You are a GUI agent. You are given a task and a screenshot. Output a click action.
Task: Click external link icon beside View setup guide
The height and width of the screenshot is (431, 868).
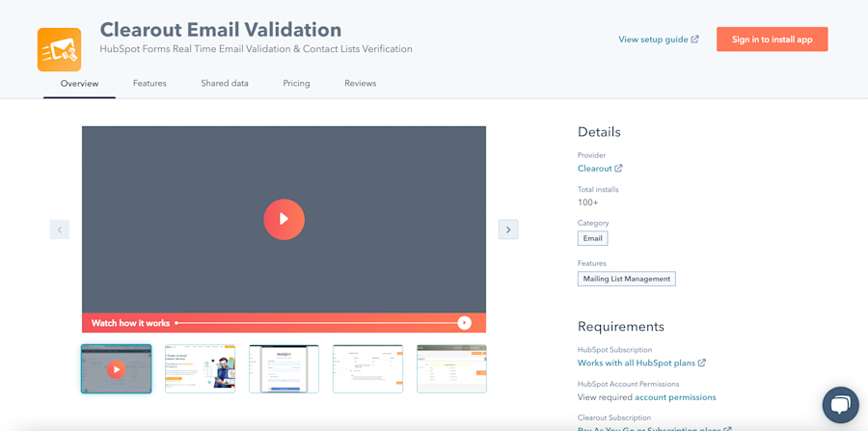coord(695,40)
